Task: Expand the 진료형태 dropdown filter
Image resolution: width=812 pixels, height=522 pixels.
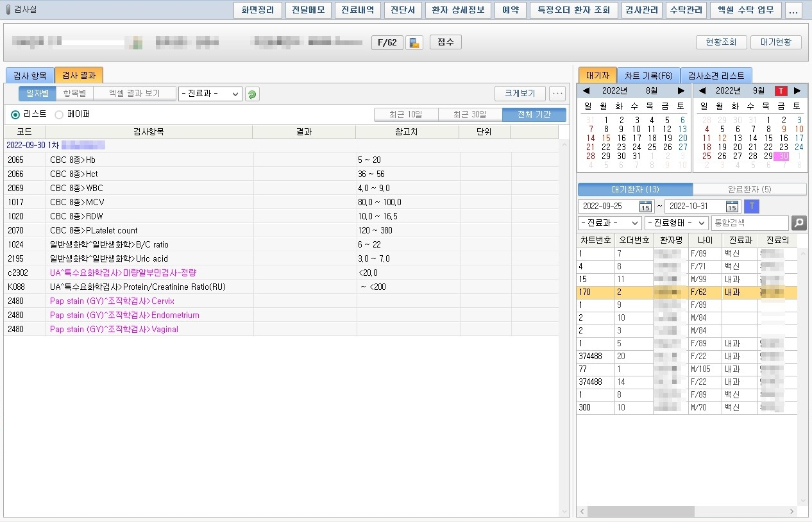Action: 676,223
